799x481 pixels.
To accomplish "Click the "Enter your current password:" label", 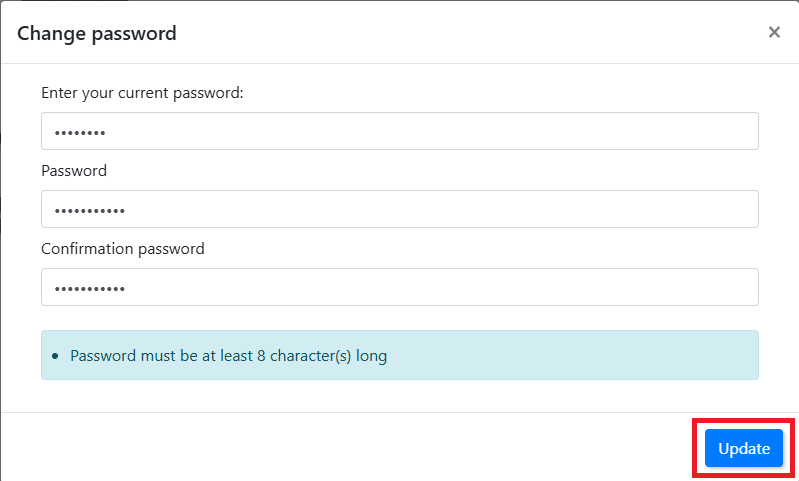I will tap(143, 93).
